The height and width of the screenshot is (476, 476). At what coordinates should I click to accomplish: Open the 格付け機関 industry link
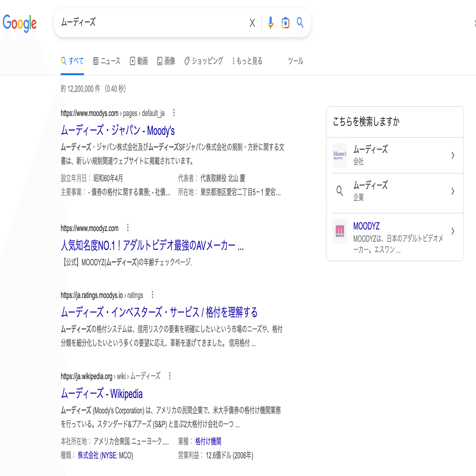point(208,441)
